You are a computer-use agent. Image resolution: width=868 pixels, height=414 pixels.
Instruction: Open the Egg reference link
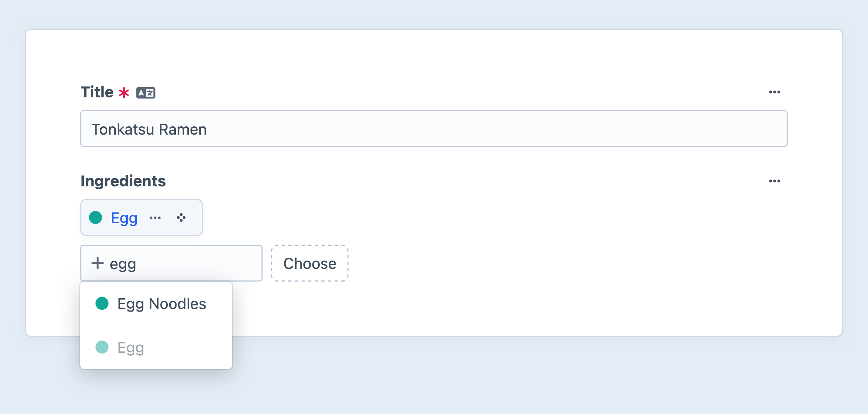click(x=124, y=217)
